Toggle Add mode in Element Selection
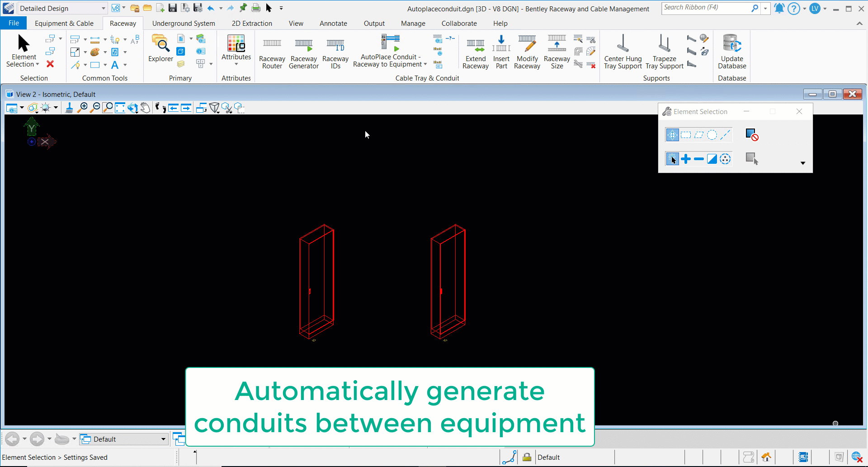 (686, 159)
